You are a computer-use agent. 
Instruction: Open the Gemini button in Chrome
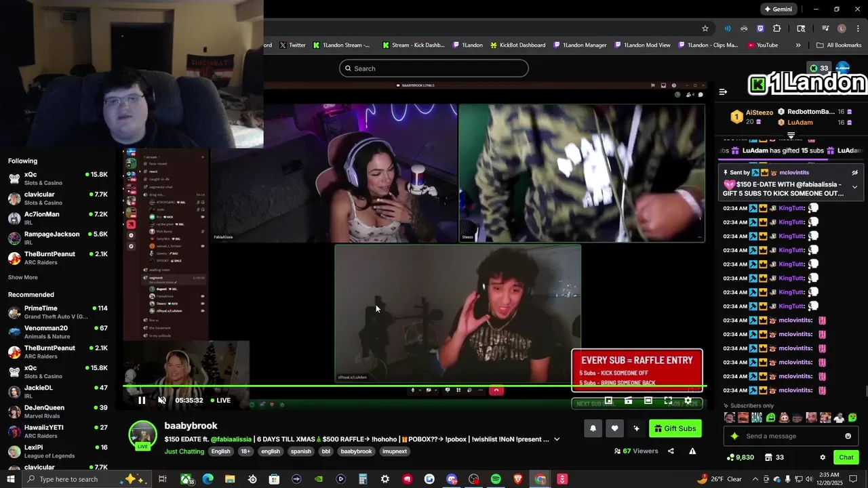click(778, 9)
